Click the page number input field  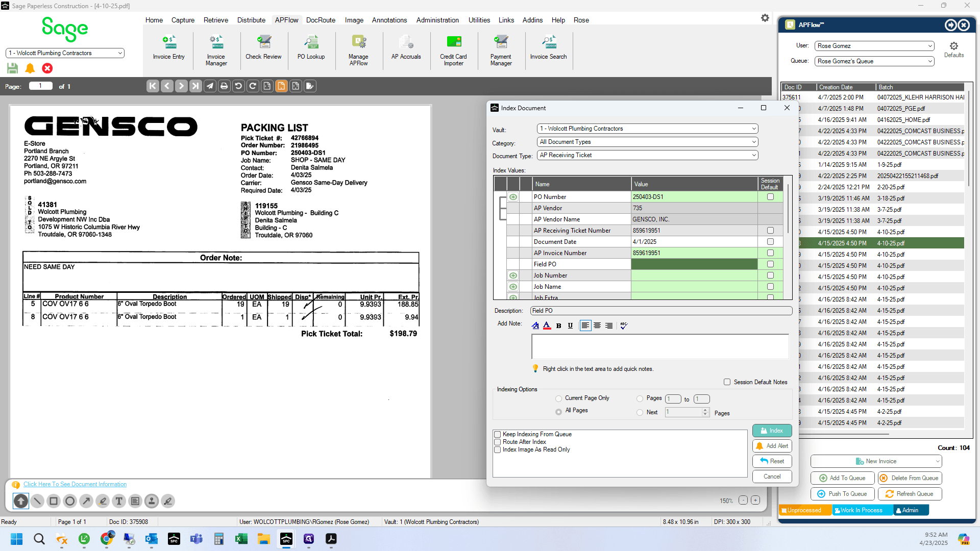pos(41,86)
